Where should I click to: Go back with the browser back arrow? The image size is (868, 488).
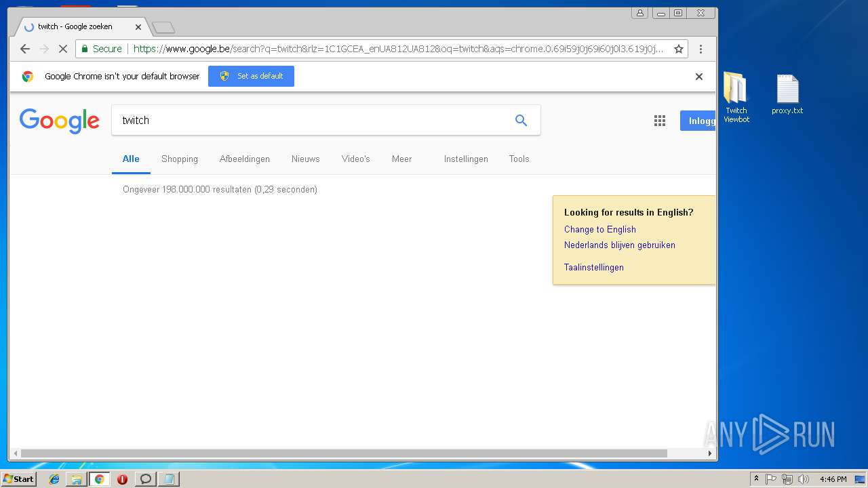(25, 49)
